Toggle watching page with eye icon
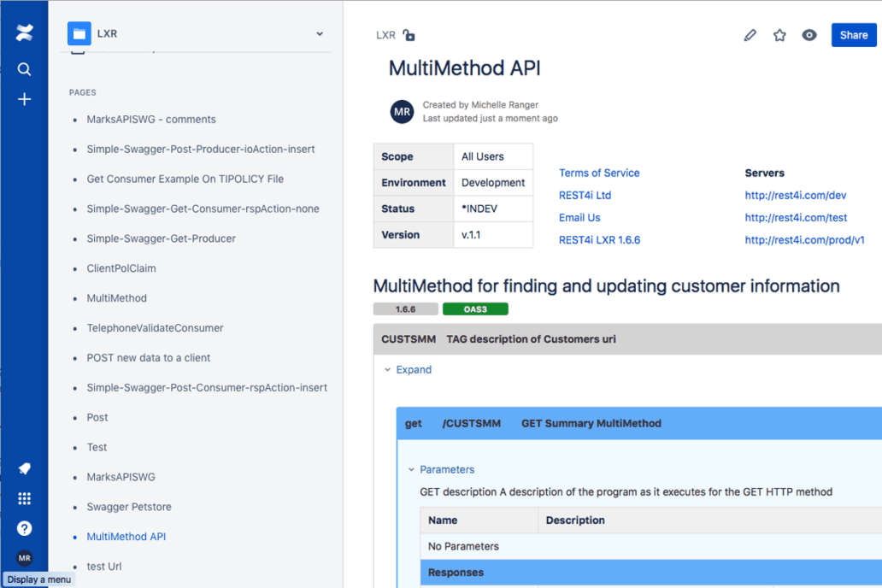 tap(809, 35)
